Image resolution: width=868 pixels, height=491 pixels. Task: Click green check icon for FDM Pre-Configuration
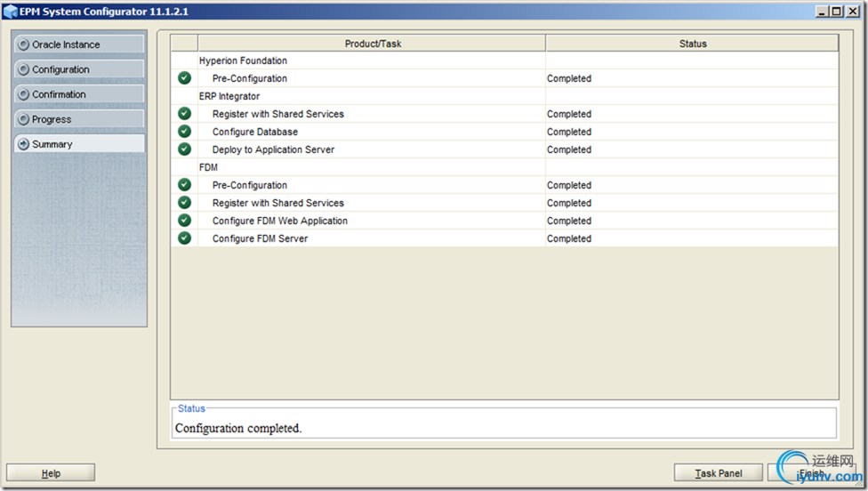[x=184, y=184]
